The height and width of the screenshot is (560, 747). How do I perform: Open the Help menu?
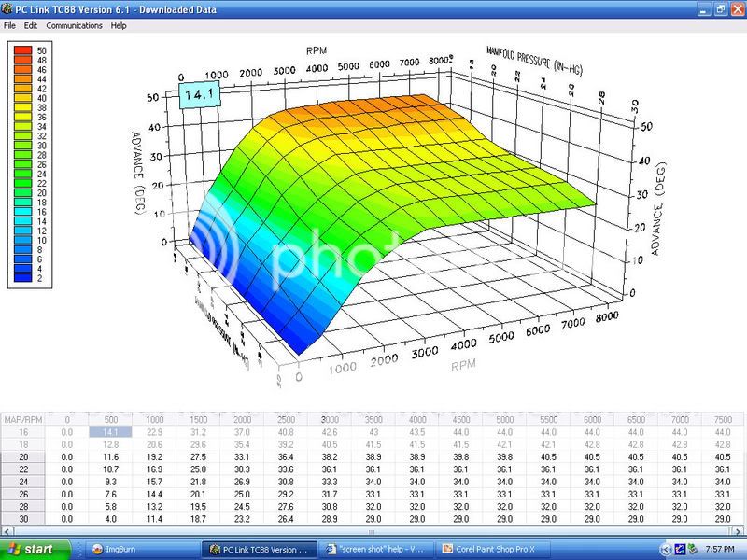pyautogui.click(x=119, y=26)
